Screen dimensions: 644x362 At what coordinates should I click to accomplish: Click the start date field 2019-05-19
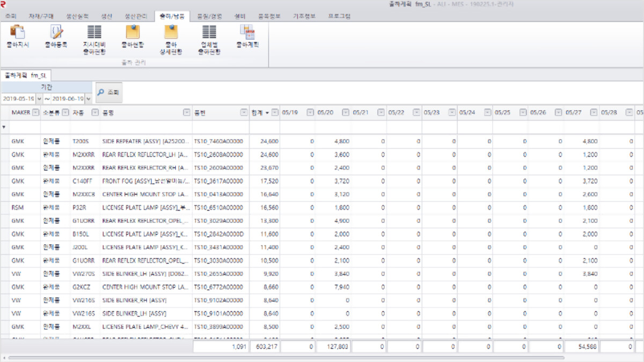(x=18, y=99)
